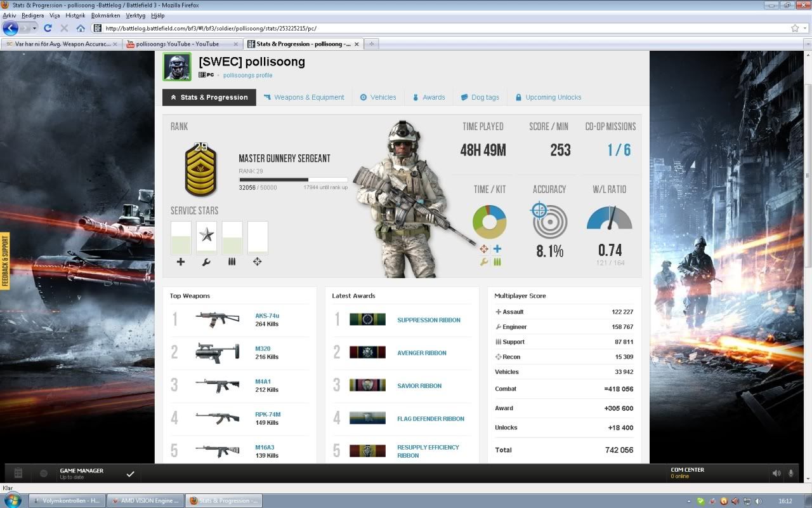Open the Redigera menu

[x=33, y=15]
